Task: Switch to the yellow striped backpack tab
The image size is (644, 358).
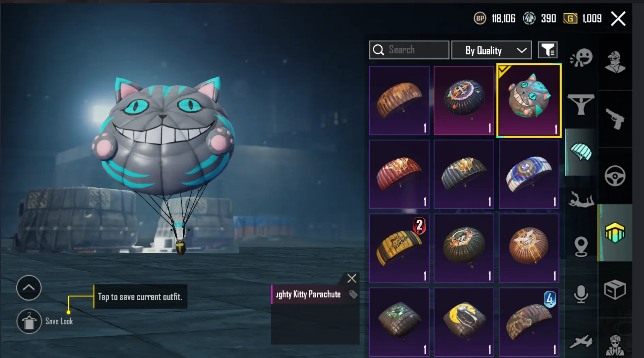Action: (615, 233)
